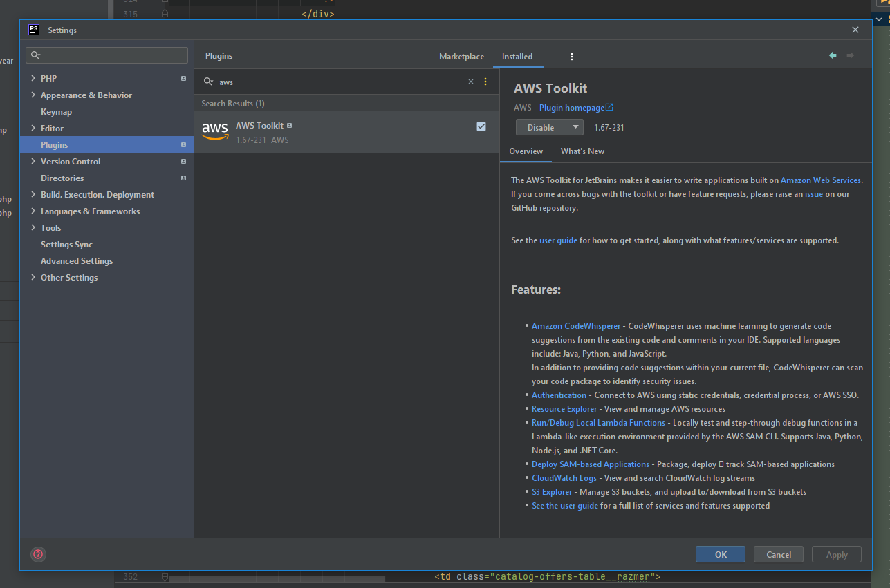Open the Plugin homepage link
This screenshot has height=588, width=890.
coord(572,108)
